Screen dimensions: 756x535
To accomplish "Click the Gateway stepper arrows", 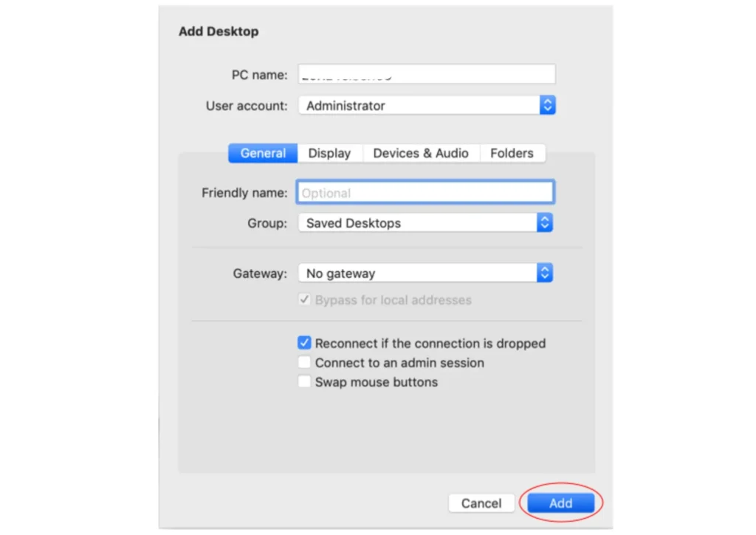I will pyautogui.click(x=544, y=272).
